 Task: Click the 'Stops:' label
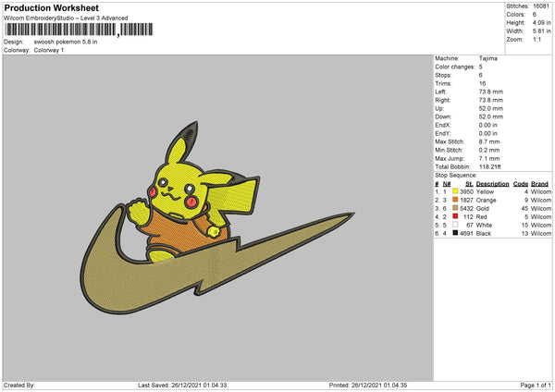pos(443,76)
